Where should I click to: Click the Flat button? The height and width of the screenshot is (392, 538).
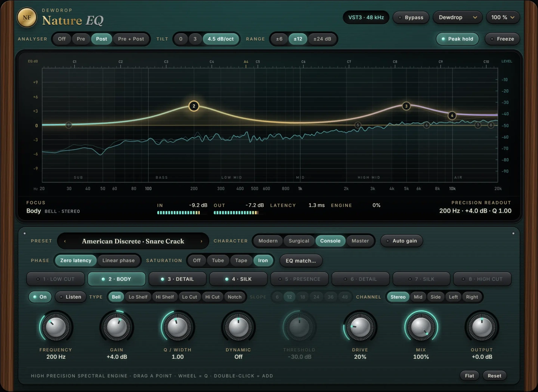470,376
